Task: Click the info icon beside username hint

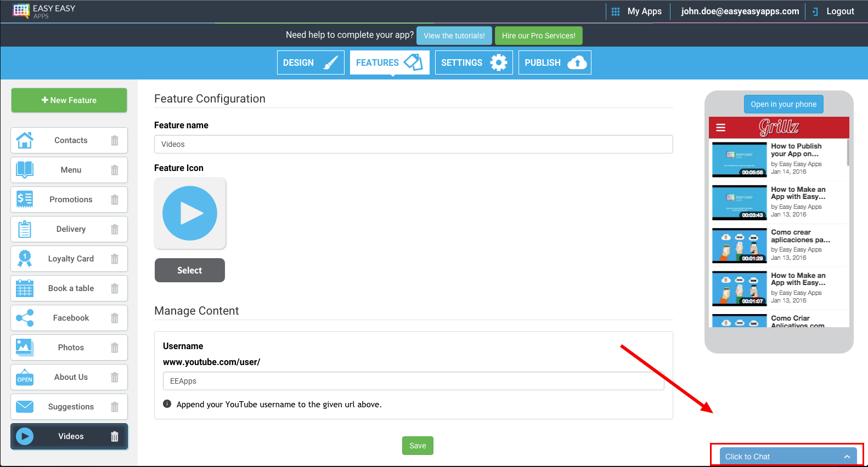Action: [167, 404]
